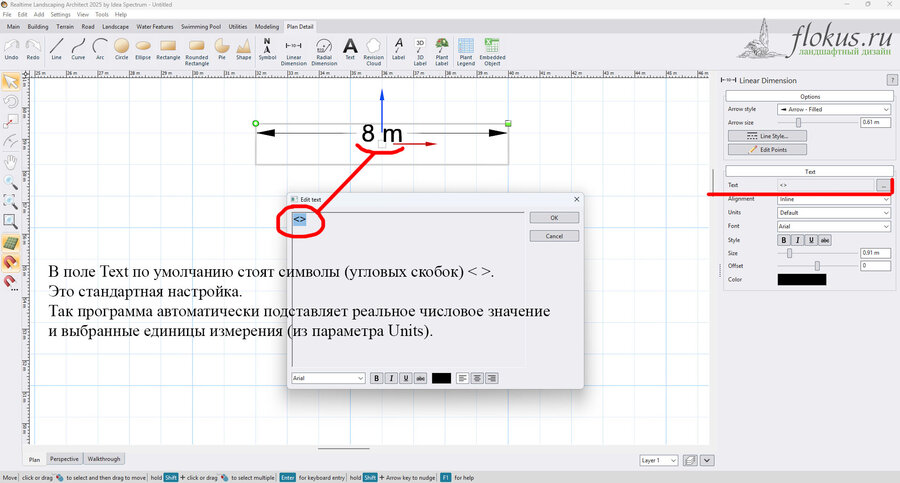Click Cancel in Edit text dialog

(554, 236)
